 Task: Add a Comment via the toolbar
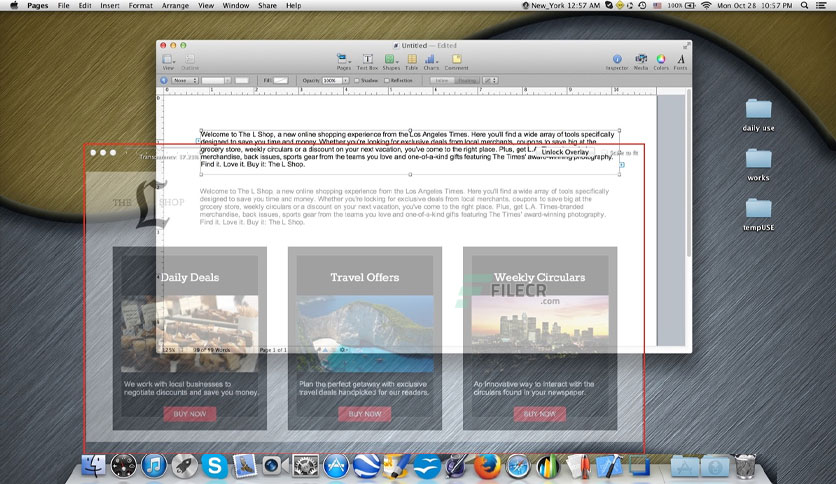[x=456, y=61]
